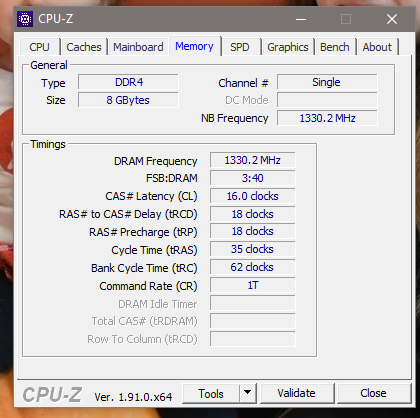420x418 pixels.
Task: Click the Validate button
Action: coord(297,394)
